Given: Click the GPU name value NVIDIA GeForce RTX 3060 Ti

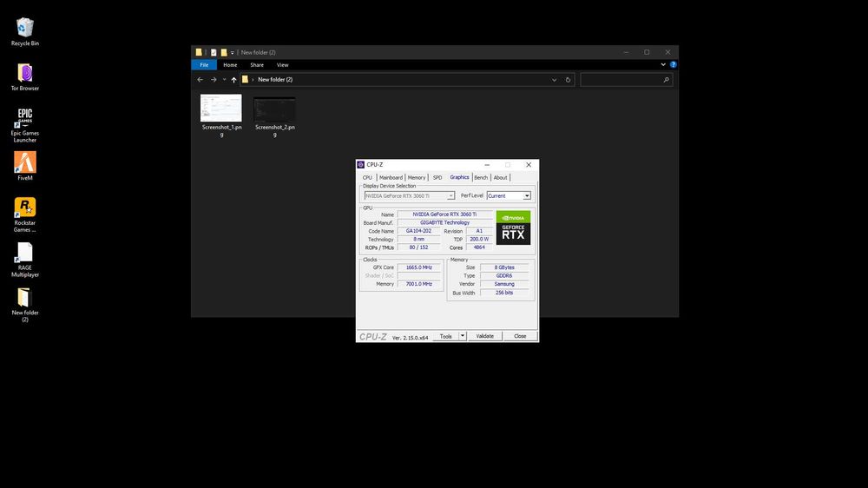Looking at the screenshot, I should pyautogui.click(x=444, y=214).
